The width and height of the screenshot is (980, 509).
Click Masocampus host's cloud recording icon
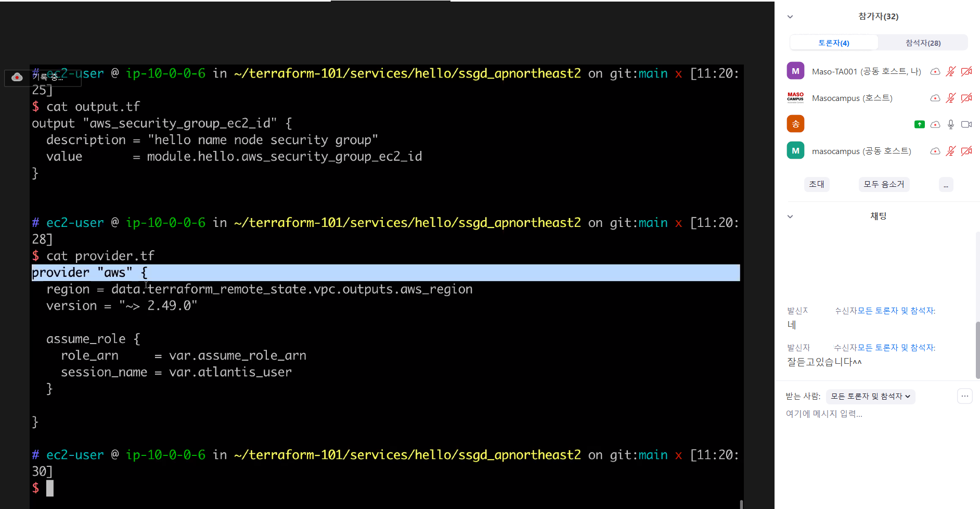click(x=935, y=98)
